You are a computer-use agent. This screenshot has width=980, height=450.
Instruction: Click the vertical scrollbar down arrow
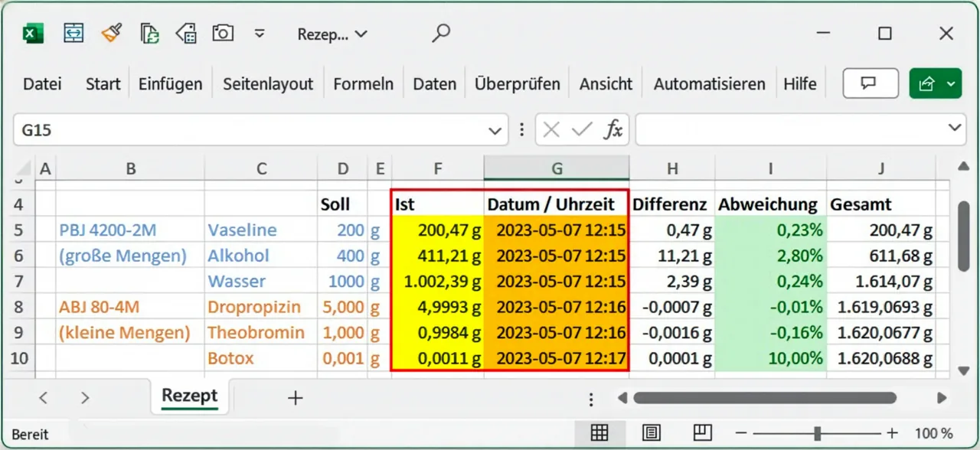[x=964, y=370]
